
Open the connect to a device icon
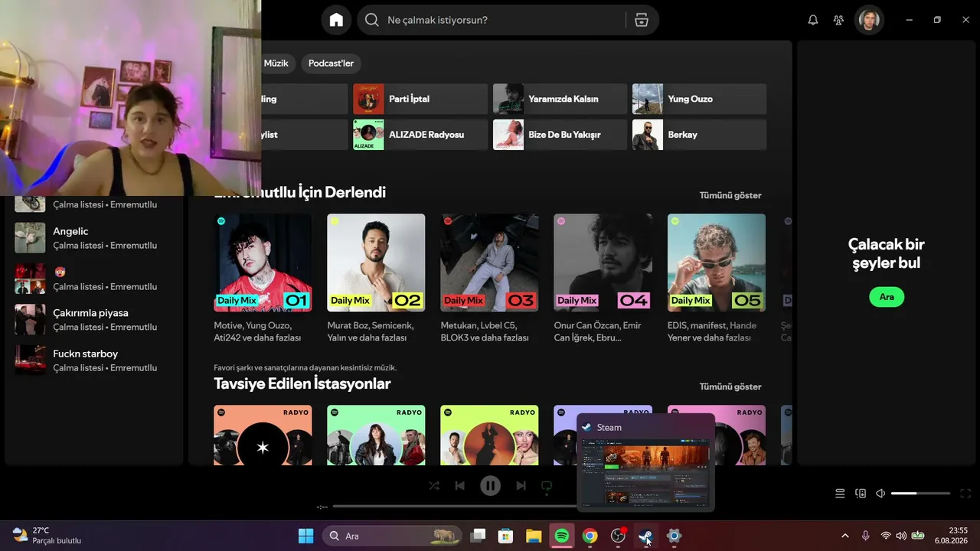click(860, 494)
